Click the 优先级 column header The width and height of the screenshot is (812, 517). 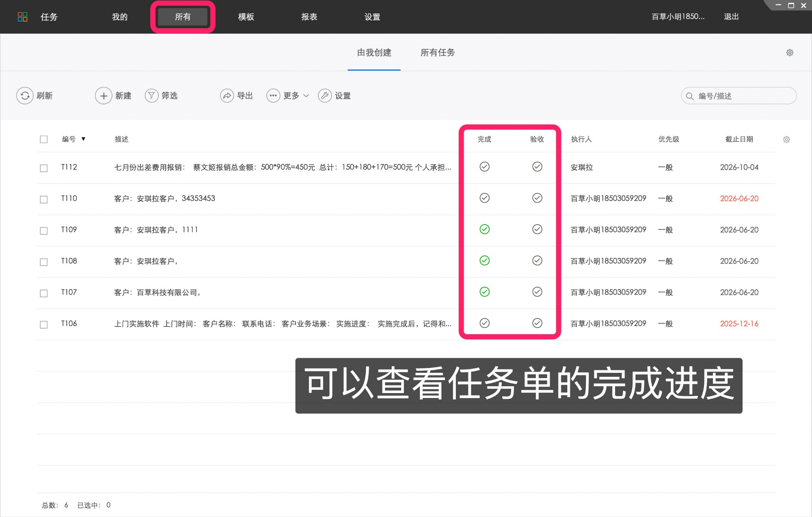669,139
